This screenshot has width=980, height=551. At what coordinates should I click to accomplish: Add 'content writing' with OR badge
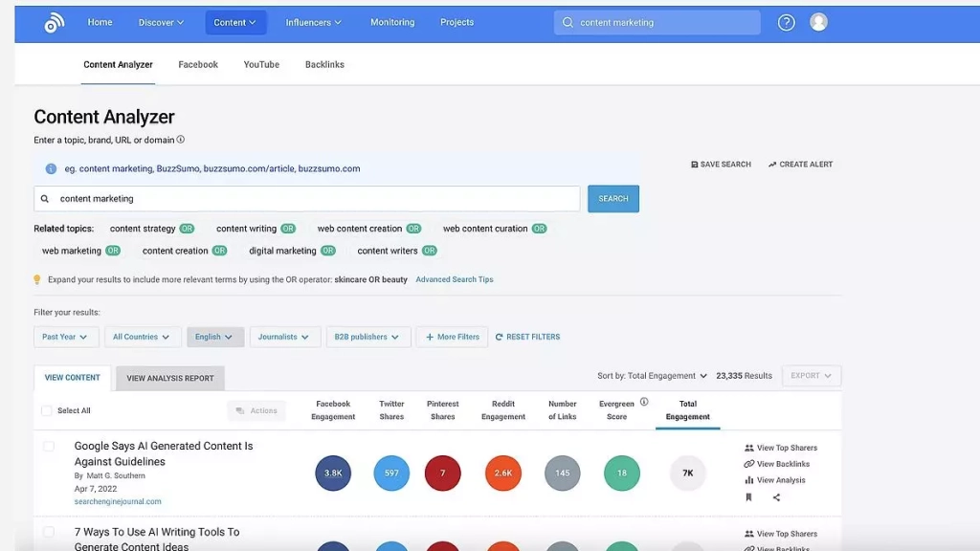click(288, 229)
